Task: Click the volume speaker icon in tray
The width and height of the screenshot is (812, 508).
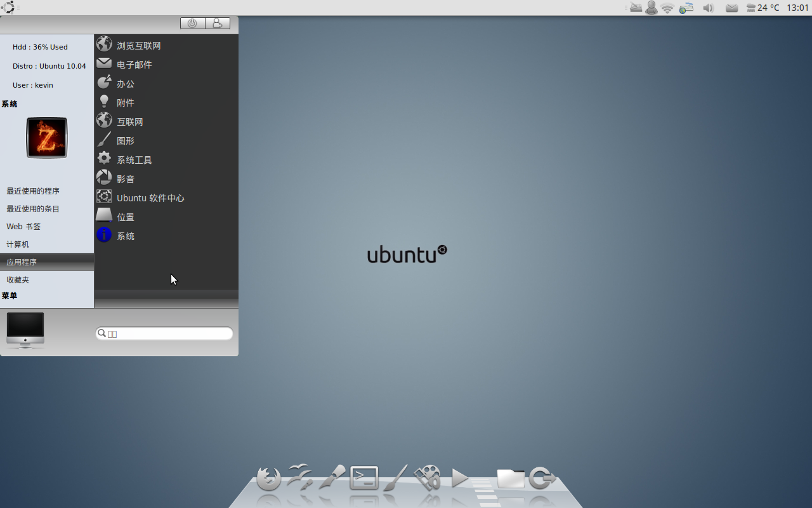Action: (708, 8)
